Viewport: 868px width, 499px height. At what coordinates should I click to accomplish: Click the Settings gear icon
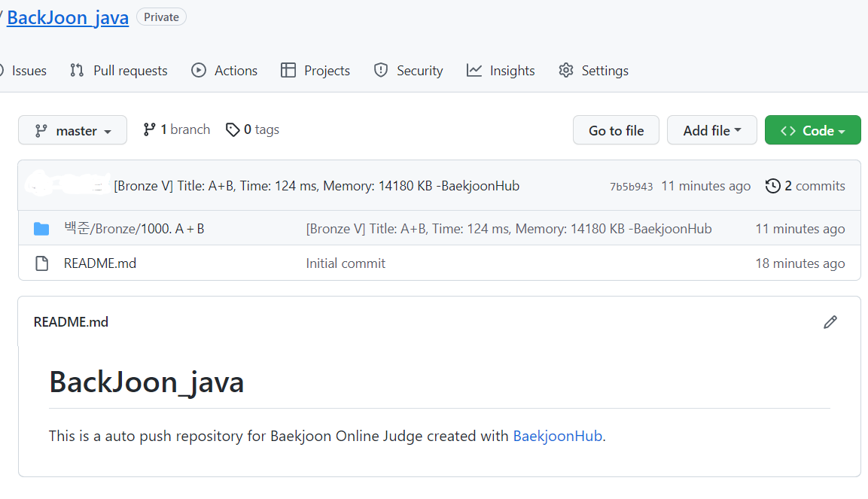(566, 70)
